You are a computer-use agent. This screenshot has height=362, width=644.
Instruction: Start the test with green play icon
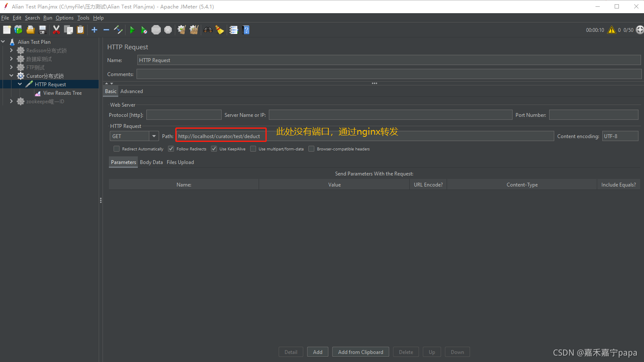pyautogui.click(x=132, y=30)
